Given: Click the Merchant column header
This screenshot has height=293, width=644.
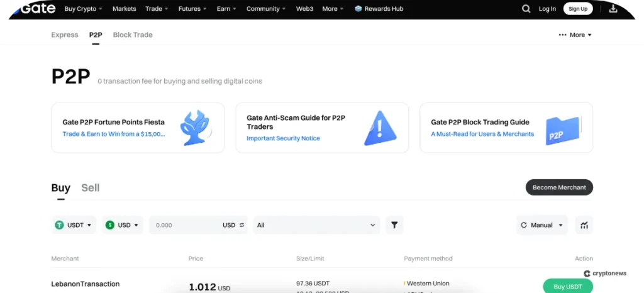Looking at the screenshot, I should tap(65, 258).
